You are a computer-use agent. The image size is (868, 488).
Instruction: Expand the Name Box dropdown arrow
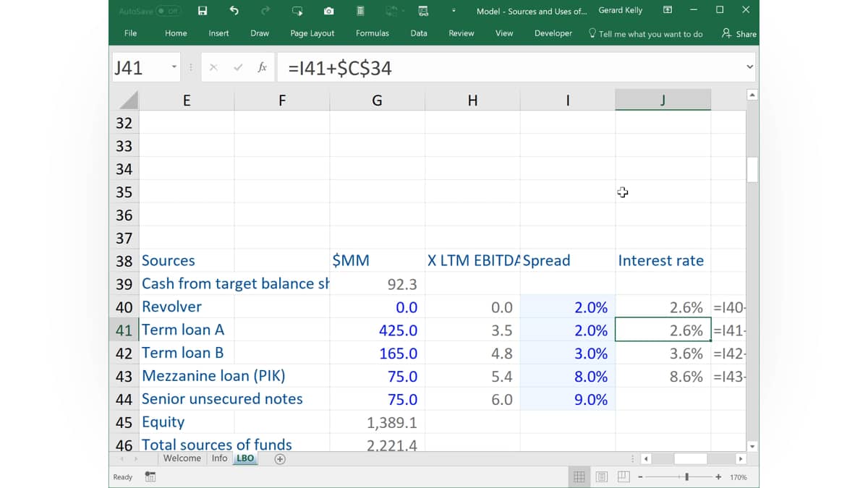(174, 67)
